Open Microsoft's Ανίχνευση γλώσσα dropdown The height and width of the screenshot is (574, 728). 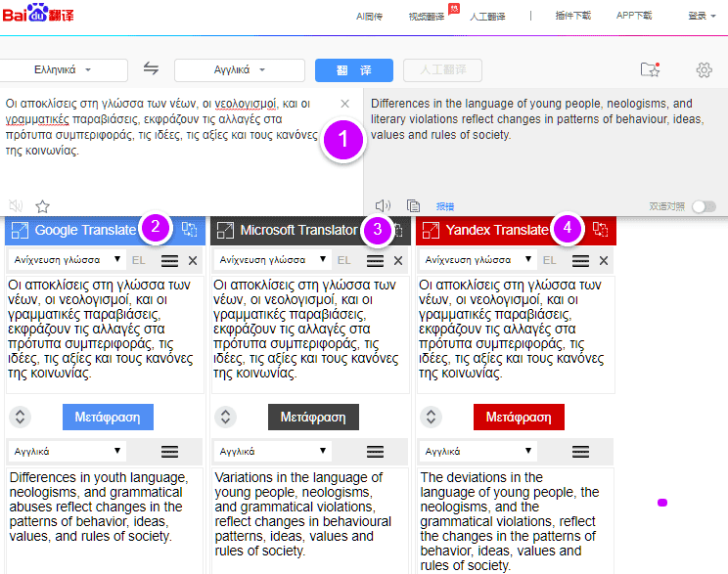point(272,260)
